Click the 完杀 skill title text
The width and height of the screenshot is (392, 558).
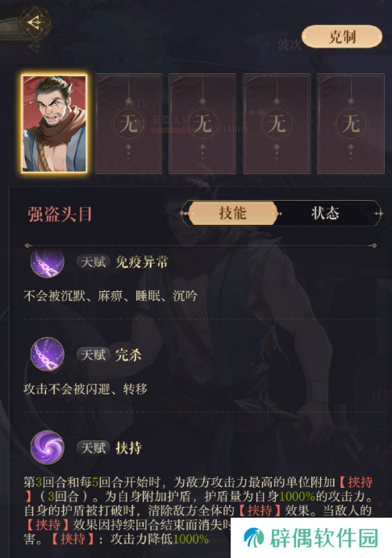(x=128, y=355)
